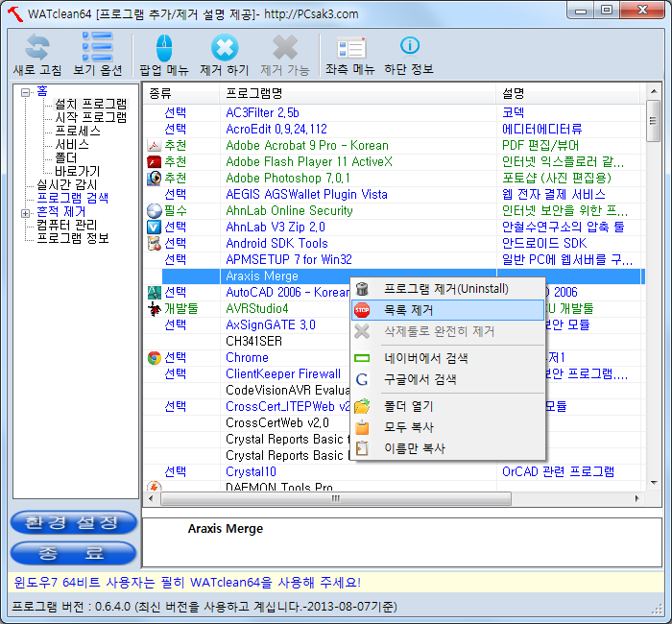
Task: Click the WATclean64 hammer title icon
Action: click(15, 13)
